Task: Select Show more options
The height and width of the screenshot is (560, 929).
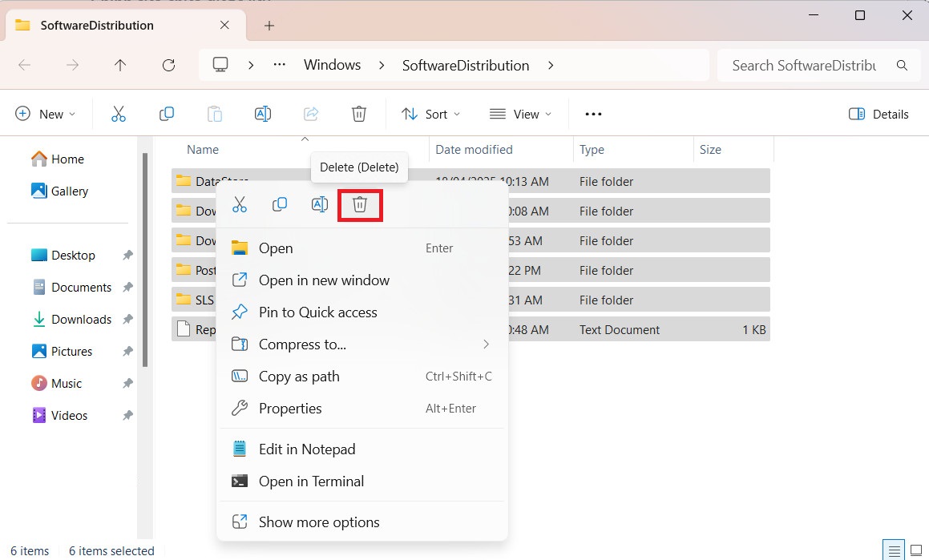Action: click(362, 522)
